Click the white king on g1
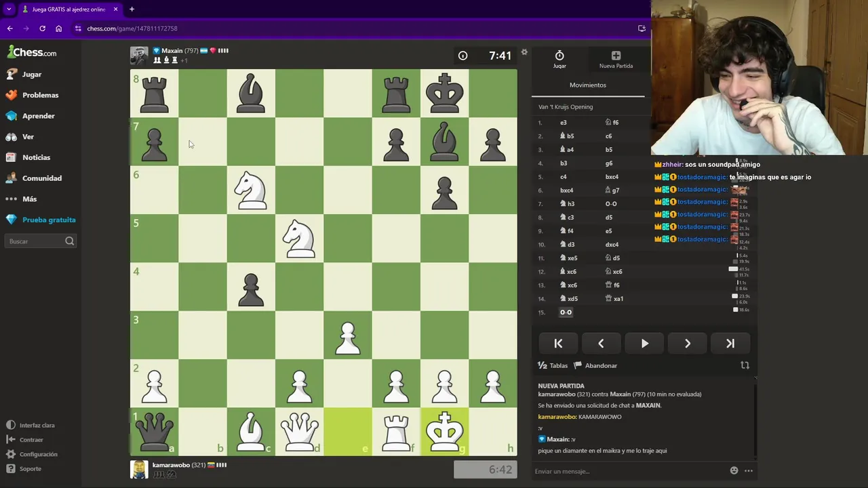Screen dimensions: 868x488 tap(444, 431)
